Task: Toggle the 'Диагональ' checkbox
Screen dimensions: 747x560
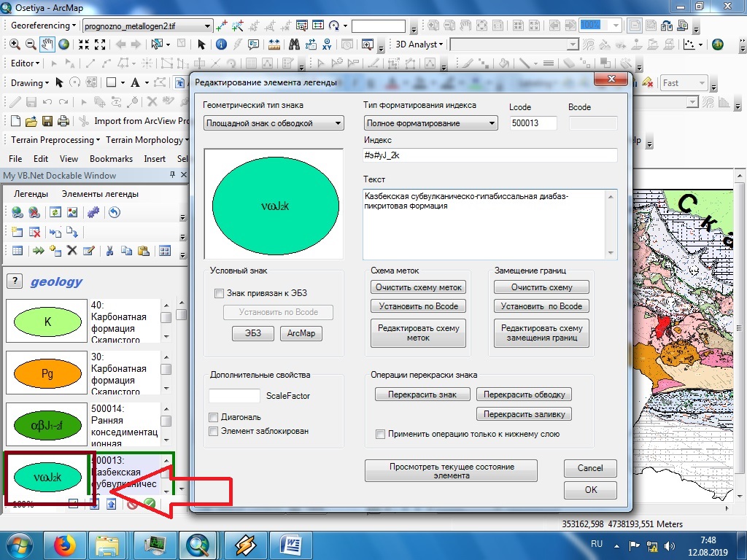Action: [213, 418]
